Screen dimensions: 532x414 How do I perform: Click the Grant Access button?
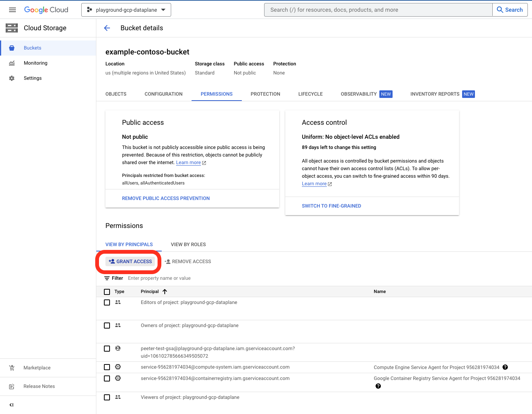click(130, 262)
